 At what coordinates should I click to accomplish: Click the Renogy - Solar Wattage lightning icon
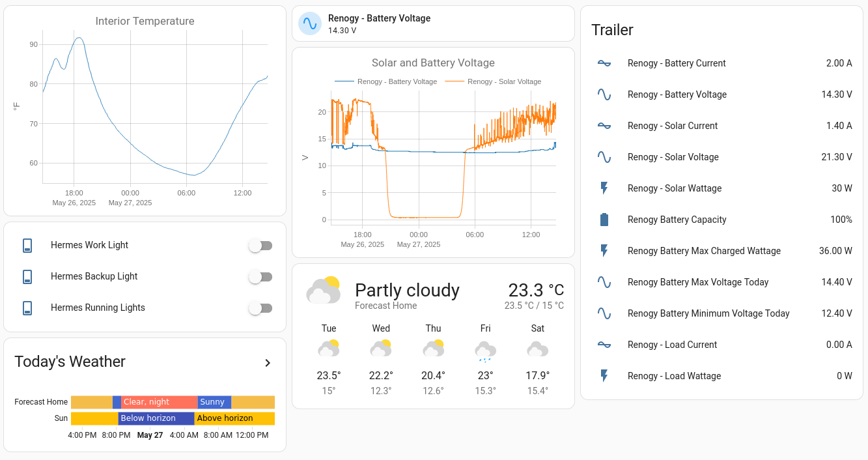(x=604, y=188)
